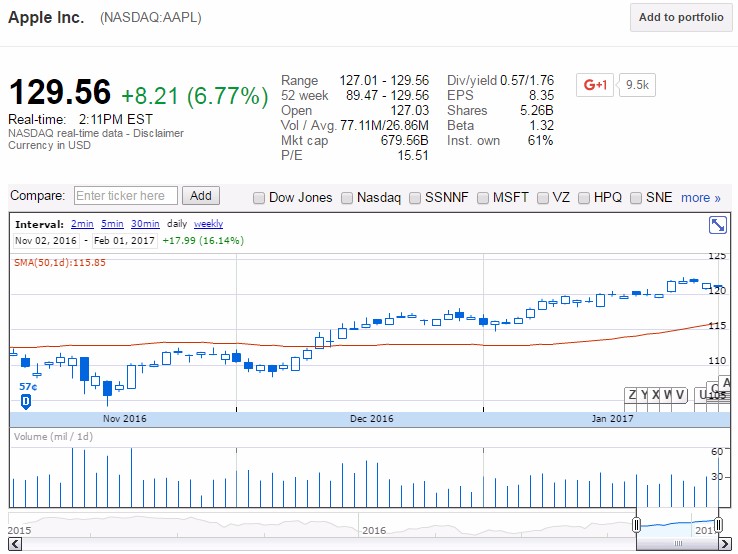This screenshot has width=738, height=554.
Task: Click the Jan 2017 timeline label
Action: [x=612, y=419]
